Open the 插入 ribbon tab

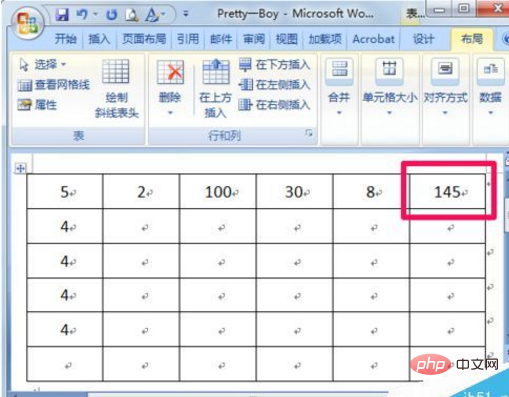click(x=99, y=39)
